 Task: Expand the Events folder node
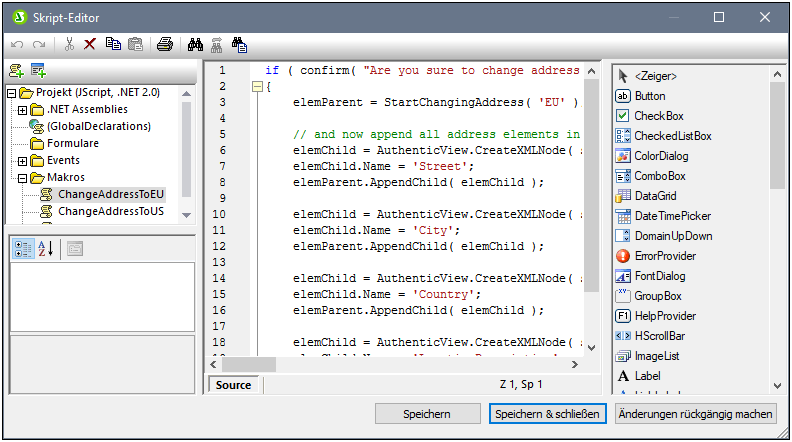click(23, 160)
